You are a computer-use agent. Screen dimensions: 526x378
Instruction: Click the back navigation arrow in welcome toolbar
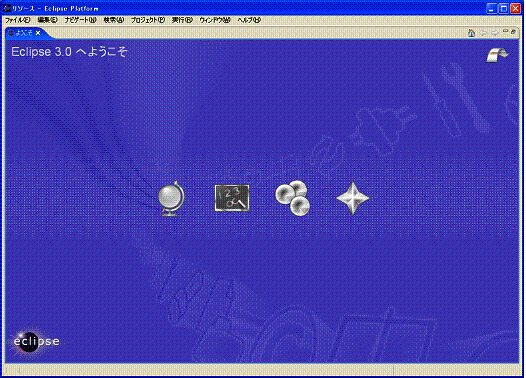tap(483, 33)
